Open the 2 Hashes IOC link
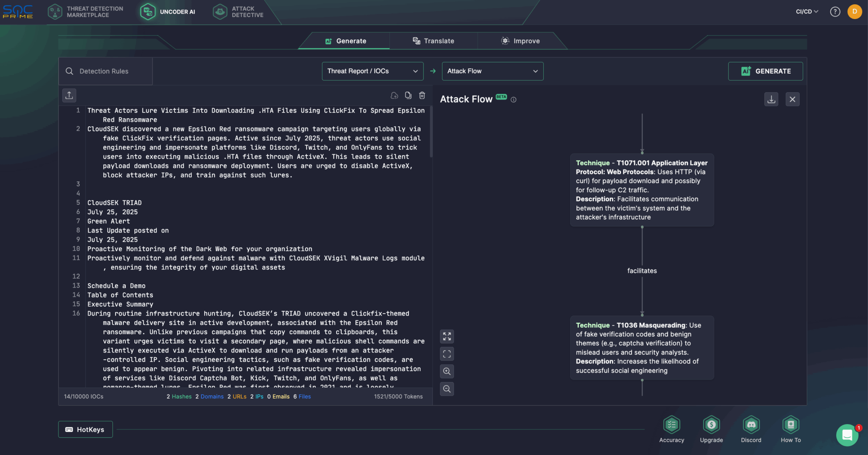This screenshot has width=868, height=455. (x=179, y=397)
